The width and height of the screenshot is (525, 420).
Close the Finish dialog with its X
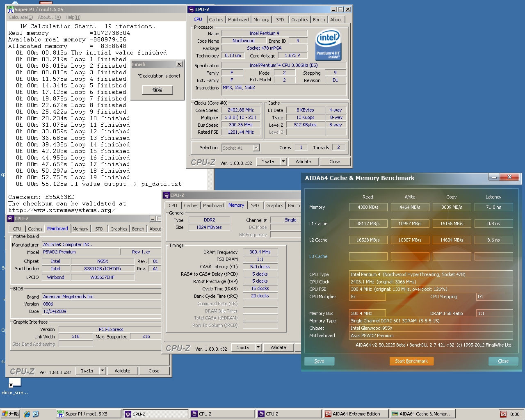(x=179, y=64)
